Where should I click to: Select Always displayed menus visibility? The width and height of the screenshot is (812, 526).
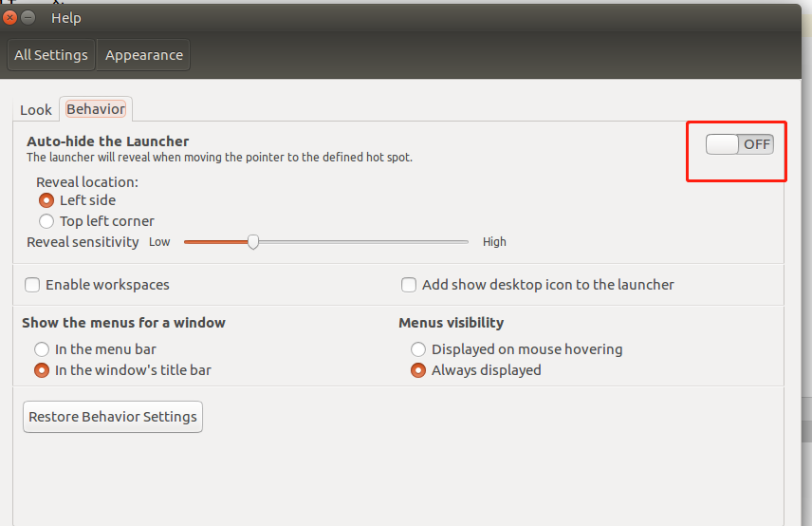[418, 370]
